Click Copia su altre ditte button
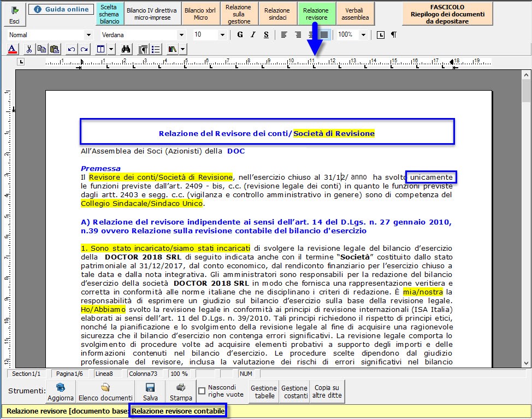This screenshot has height=419, width=532. (327, 392)
